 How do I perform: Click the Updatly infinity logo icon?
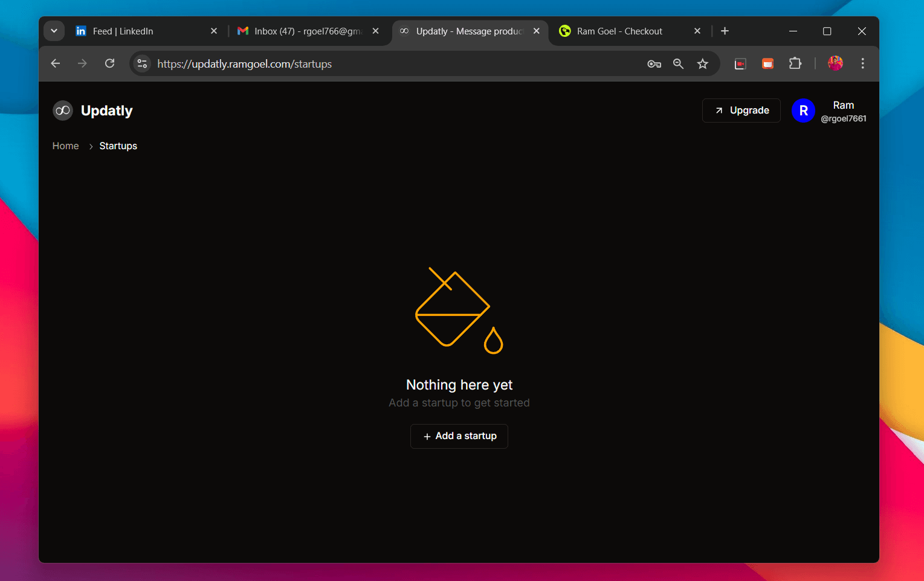click(63, 111)
